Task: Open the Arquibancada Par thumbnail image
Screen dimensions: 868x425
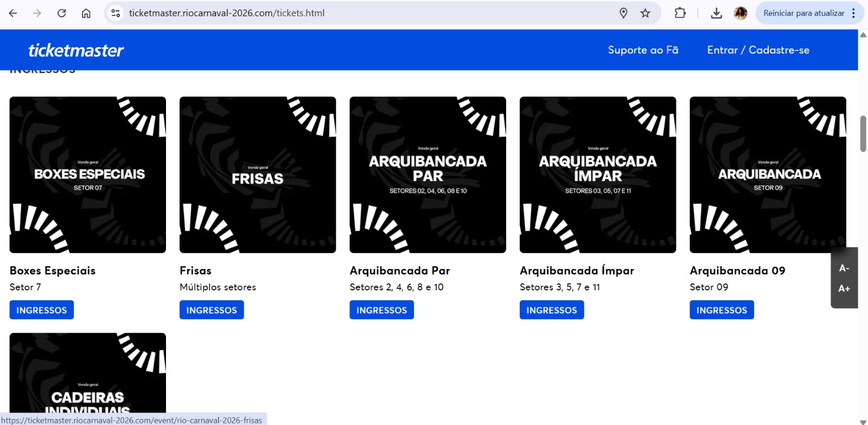Action: (427, 175)
